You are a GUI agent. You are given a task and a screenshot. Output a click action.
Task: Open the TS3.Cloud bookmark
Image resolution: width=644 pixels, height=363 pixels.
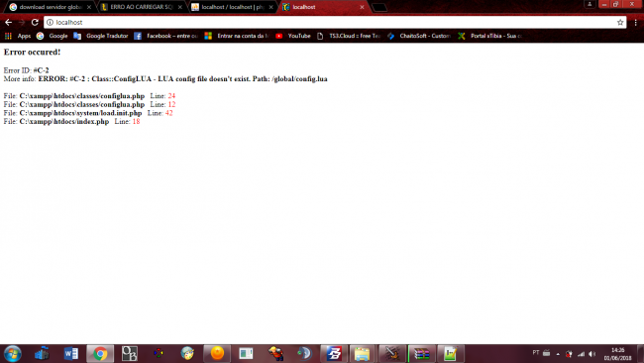tap(349, 36)
